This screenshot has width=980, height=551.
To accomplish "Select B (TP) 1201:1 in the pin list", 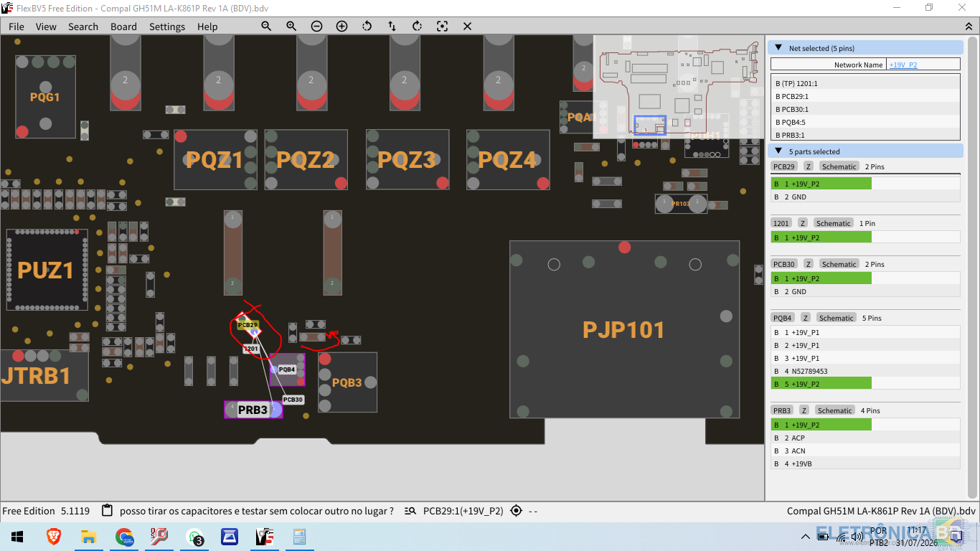I will click(x=865, y=83).
